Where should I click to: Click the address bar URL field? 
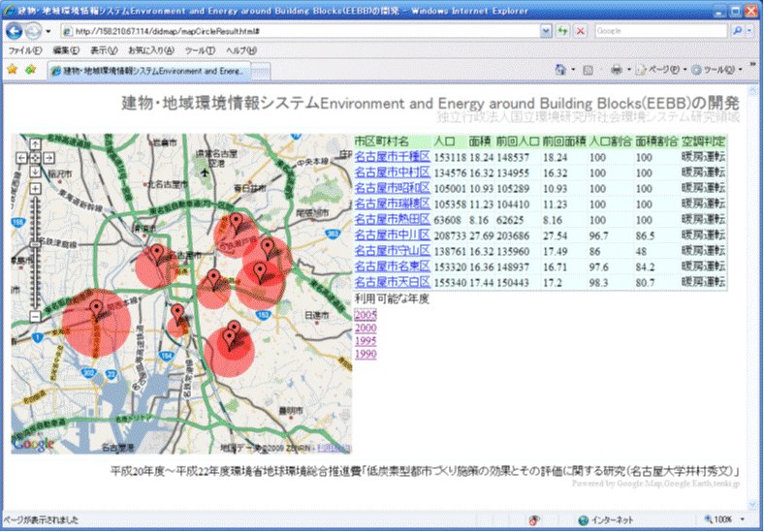(301, 31)
